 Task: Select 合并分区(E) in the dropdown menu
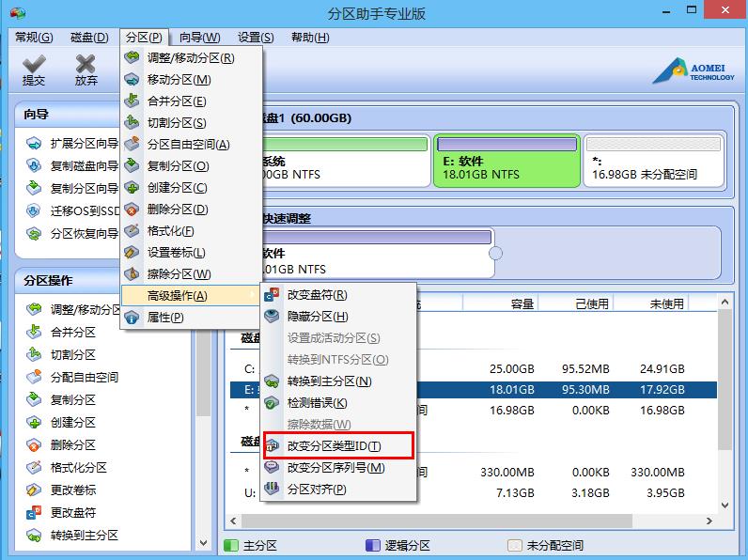[x=191, y=101]
